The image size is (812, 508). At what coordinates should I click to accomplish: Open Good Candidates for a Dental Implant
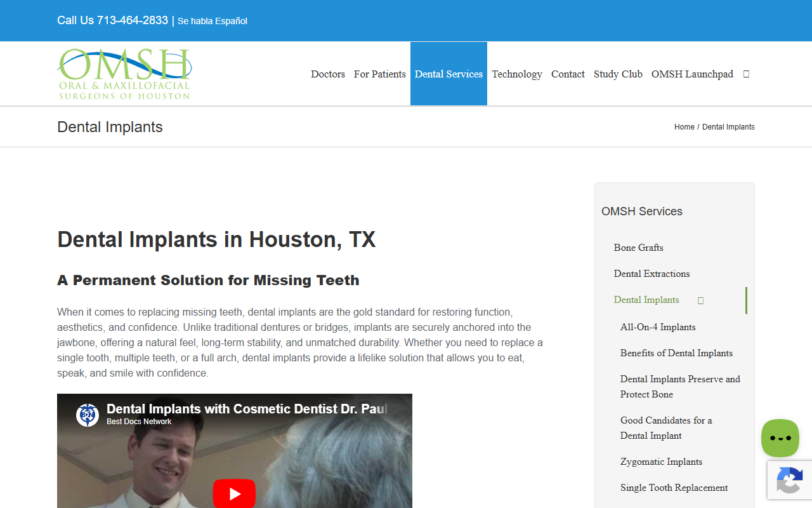click(x=666, y=428)
